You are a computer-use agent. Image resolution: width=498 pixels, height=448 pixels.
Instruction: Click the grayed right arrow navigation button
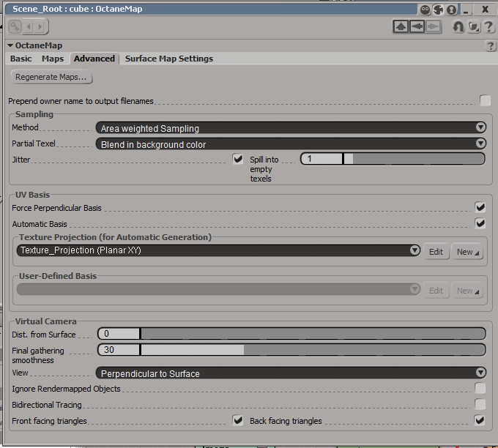[434, 26]
